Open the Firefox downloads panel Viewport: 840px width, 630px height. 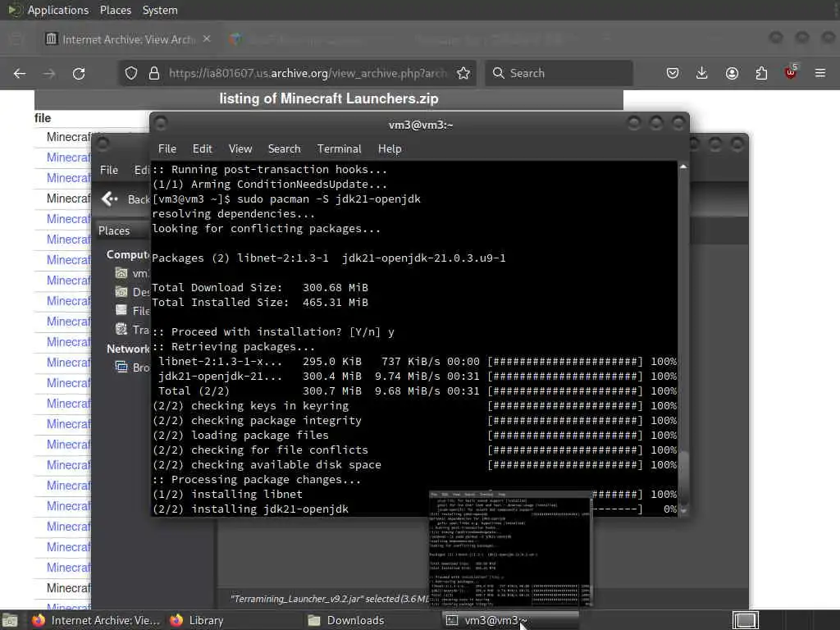click(x=702, y=73)
